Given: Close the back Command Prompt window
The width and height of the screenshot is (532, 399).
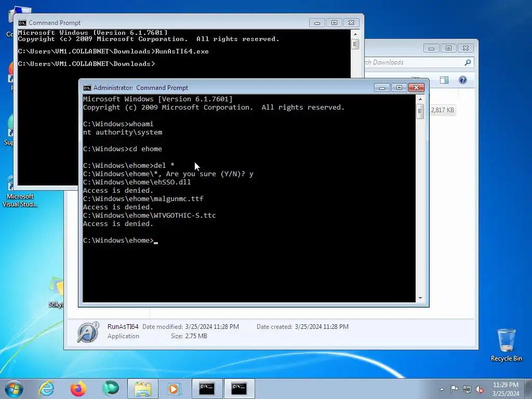Looking at the screenshot, I should click(x=352, y=23).
